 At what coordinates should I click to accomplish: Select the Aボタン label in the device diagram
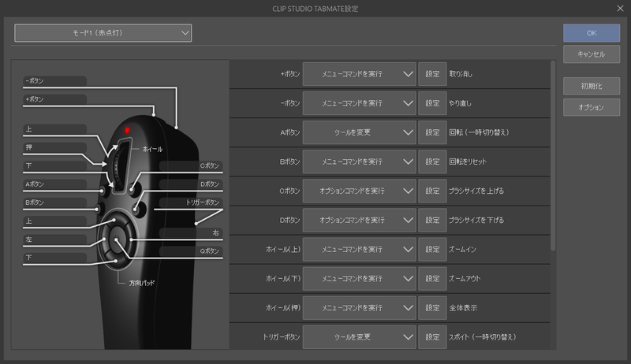pyautogui.click(x=54, y=184)
